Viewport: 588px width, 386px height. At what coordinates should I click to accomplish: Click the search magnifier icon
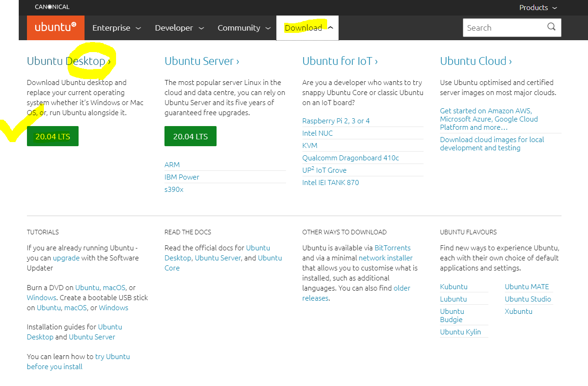[x=551, y=27]
